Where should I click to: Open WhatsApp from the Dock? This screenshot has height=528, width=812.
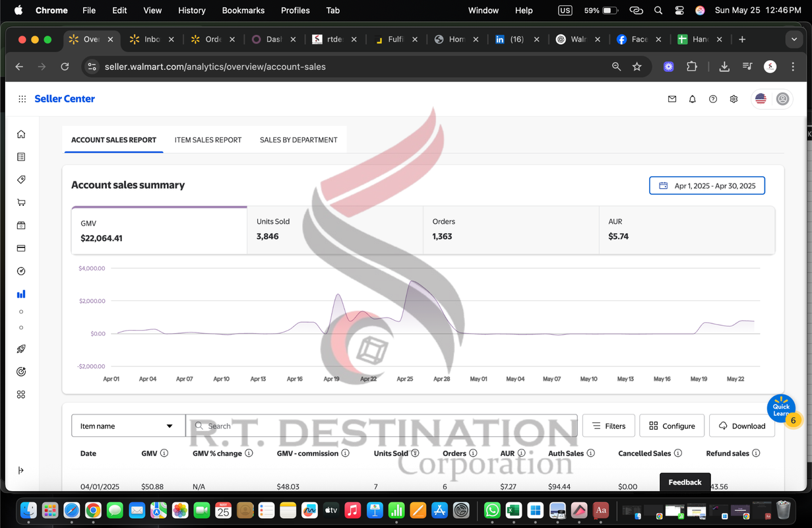click(492, 510)
